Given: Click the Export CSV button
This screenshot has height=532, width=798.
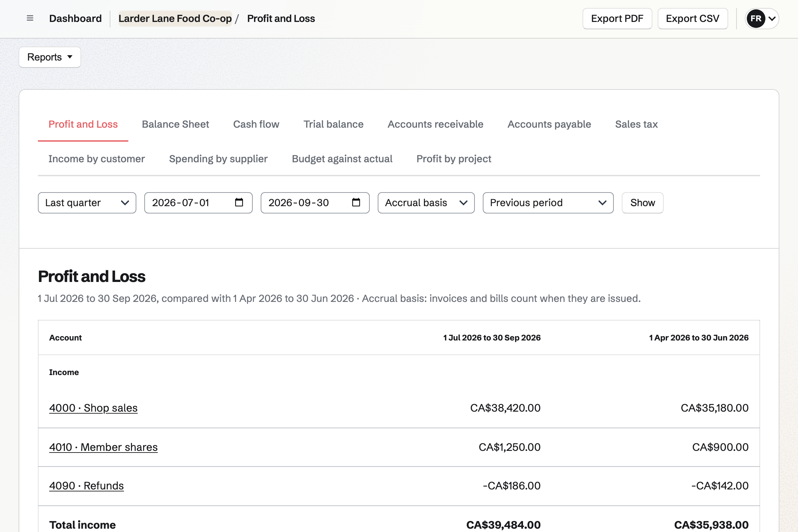Looking at the screenshot, I should [693, 19].
